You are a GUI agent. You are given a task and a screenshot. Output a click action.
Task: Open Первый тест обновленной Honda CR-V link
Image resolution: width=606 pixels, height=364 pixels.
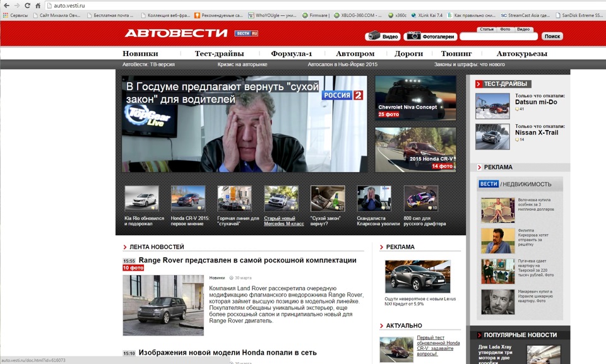pyautogui.click(x=438, y=346)
